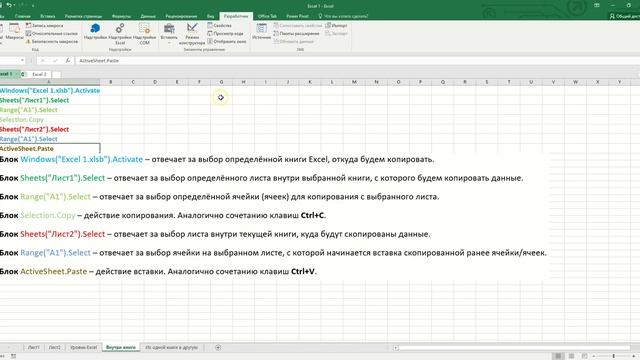Open the Уровни Excel sheet tab

click(83, 347)
